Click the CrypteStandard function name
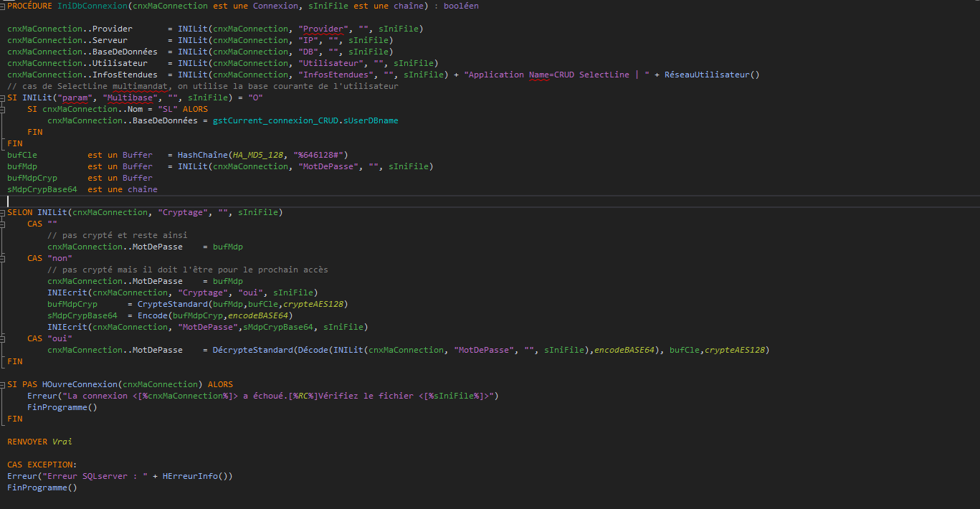This screenshot has height=509, width=980. 173,304
